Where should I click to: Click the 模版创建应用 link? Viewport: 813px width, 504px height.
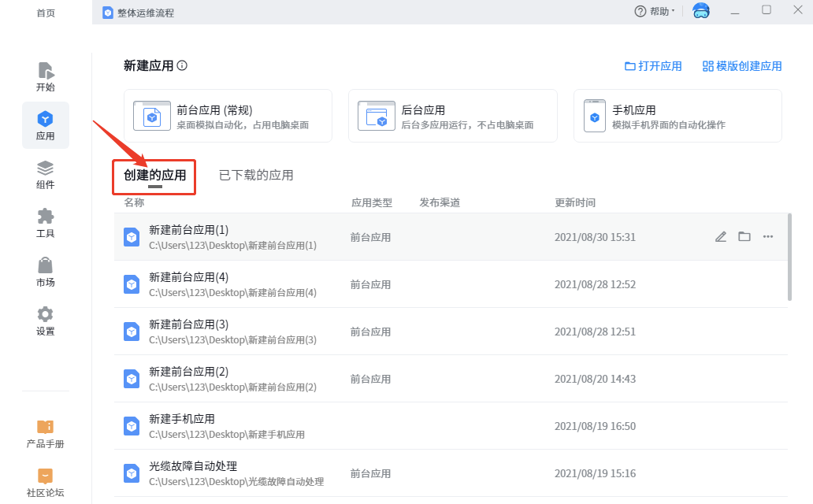pyautogui.click(x=742, y=66)
